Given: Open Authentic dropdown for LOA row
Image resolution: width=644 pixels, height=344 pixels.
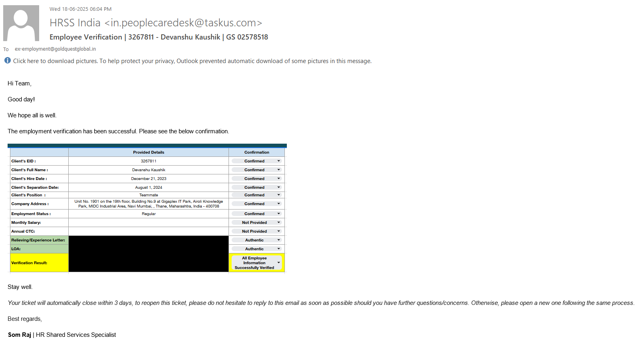Looking at the screenshot, I should [x=256, y=249].
